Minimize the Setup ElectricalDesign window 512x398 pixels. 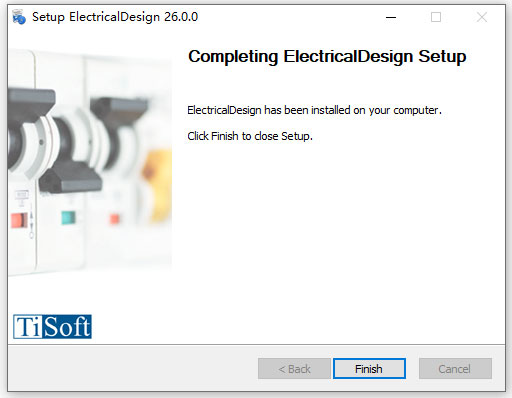[391, 17]
